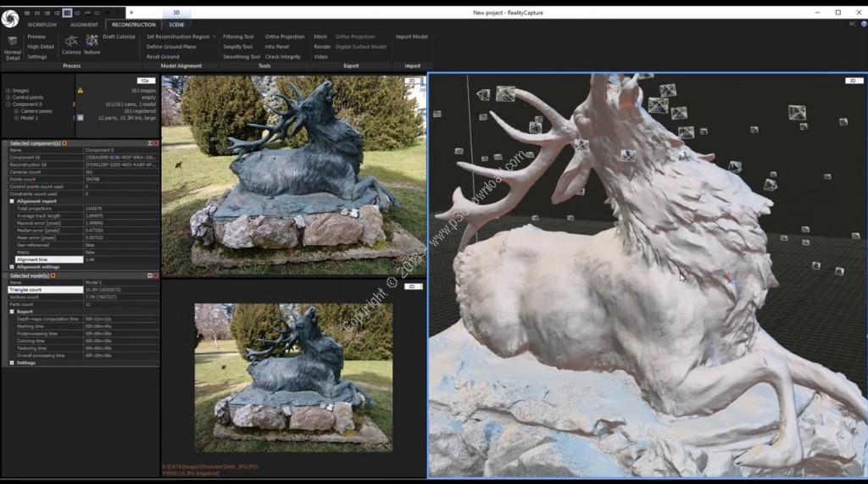Expand the Alignment settings section
Screen dimensions: 868x484
[12, 266]
